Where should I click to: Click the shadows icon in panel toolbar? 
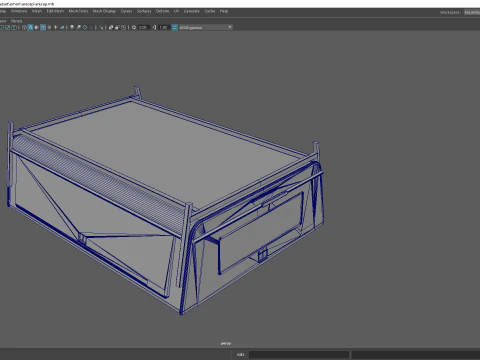pyautogui.click(x=62, y=27)
